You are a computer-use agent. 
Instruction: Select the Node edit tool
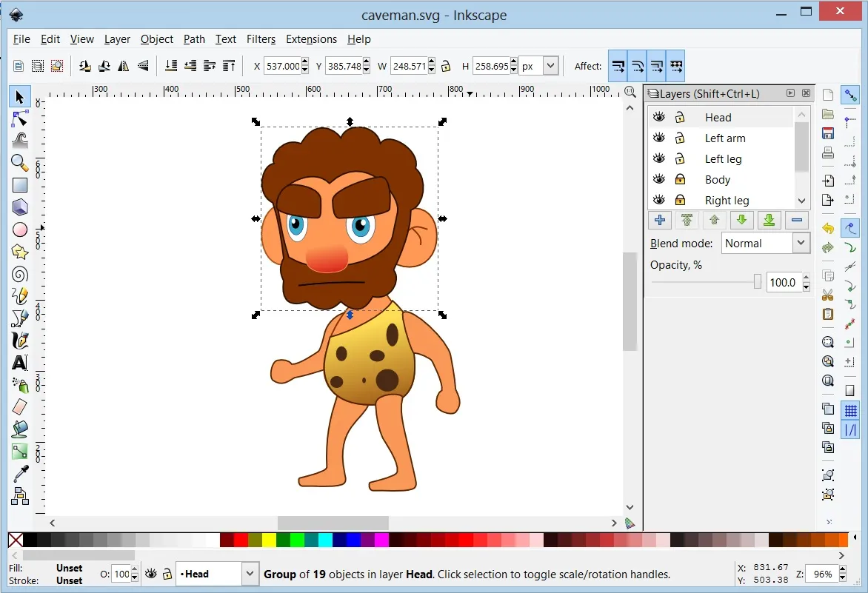(20, 119)
